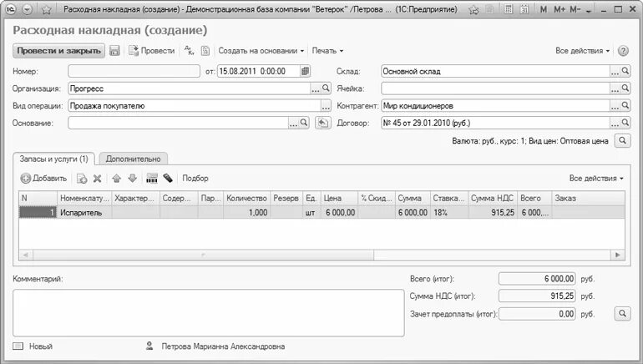Click the search icon in Ячейка field

[x=625, y=88]
